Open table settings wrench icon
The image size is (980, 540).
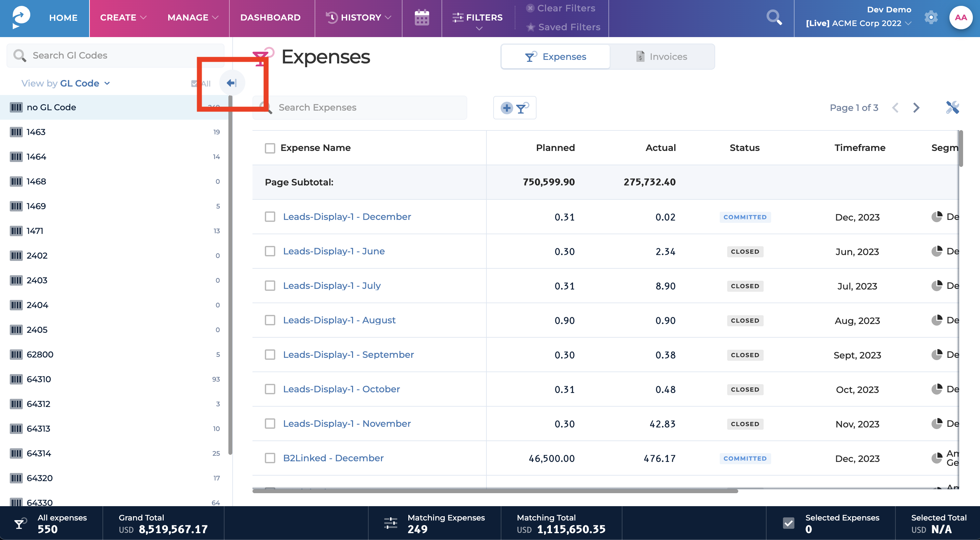[x=953, y=108]
